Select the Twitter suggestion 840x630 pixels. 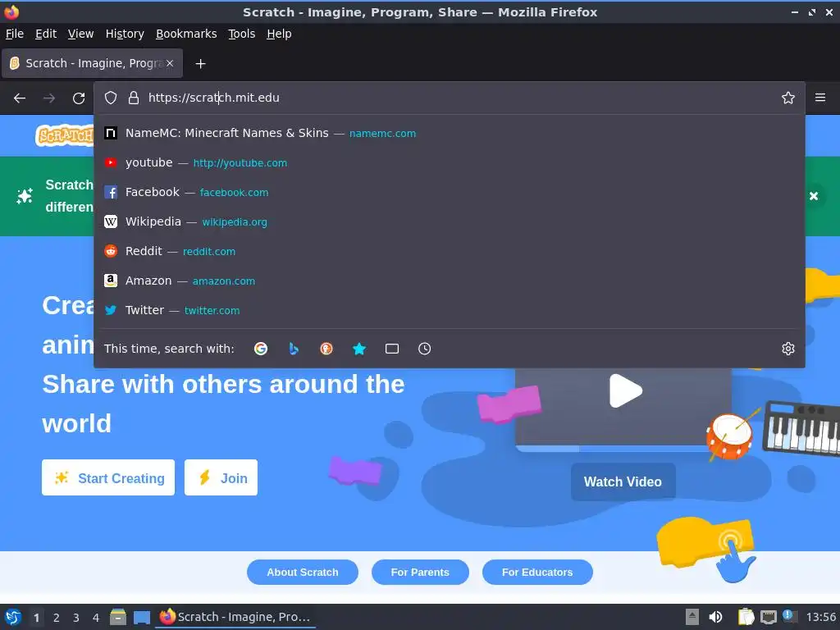(450, 309)
